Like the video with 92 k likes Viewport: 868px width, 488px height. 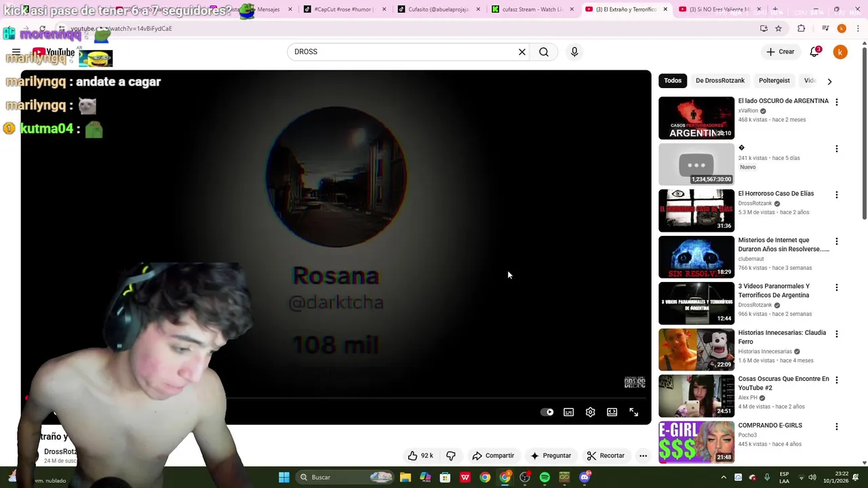coord(420,455)
